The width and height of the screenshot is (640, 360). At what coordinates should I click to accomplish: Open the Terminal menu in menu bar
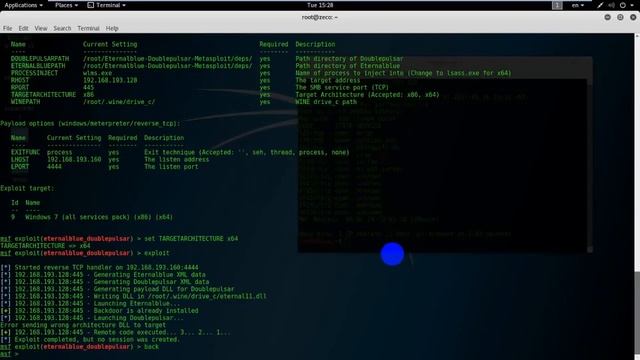click(88, 29)
